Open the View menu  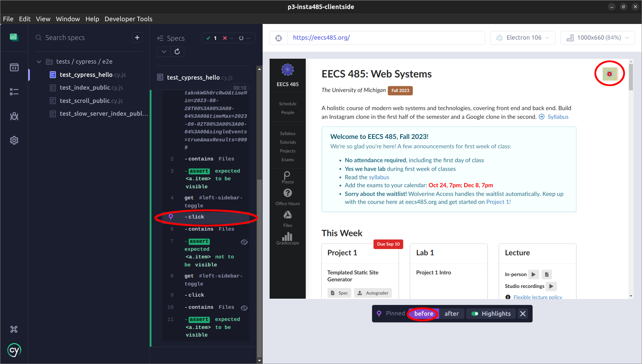click(x=43, y=19)
